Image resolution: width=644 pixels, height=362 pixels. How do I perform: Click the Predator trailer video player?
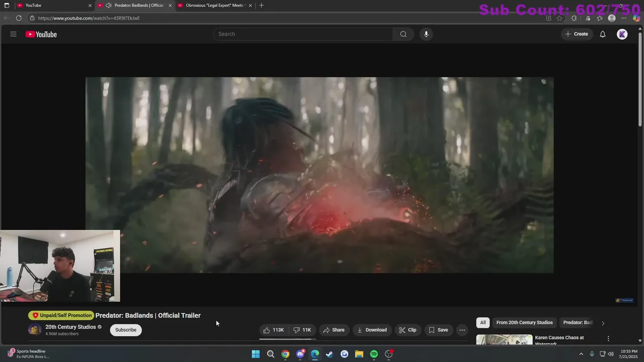click(x=319, y=175)
